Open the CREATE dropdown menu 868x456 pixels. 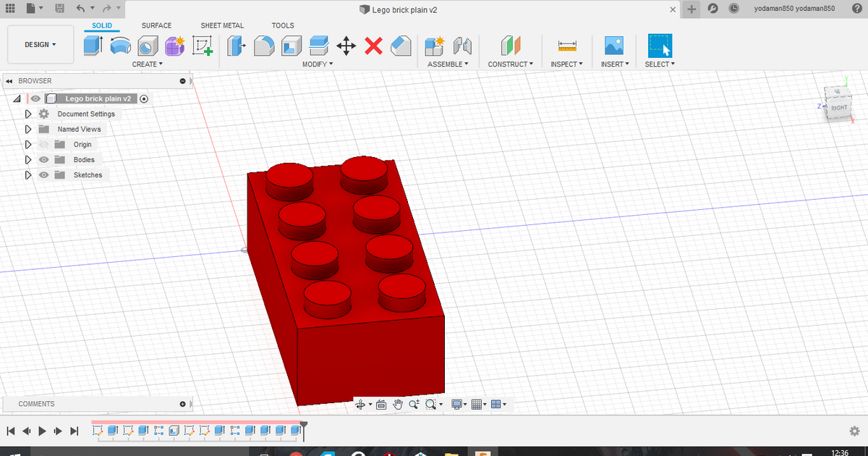coord(147,64)
